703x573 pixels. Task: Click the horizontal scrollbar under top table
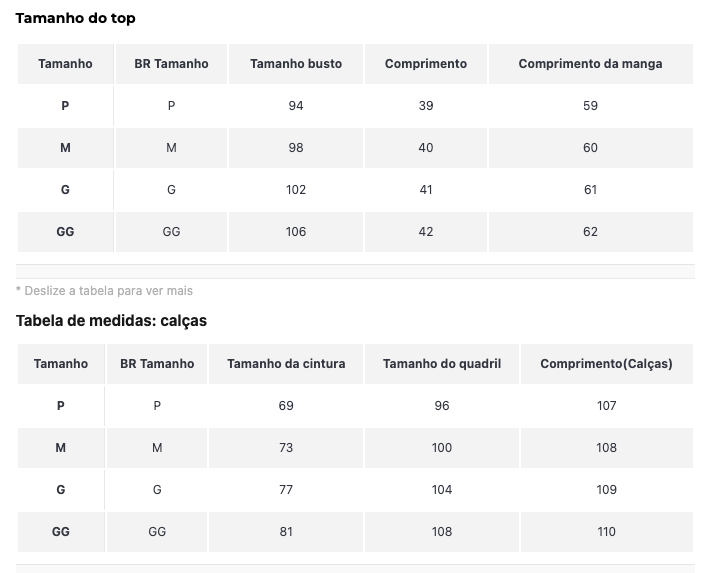[355, 272]
